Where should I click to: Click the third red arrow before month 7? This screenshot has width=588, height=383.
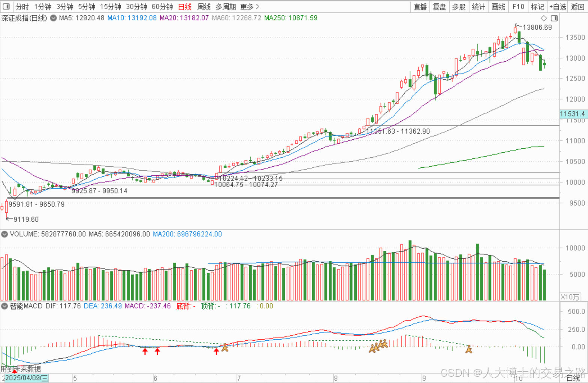[x=216, y=351]
